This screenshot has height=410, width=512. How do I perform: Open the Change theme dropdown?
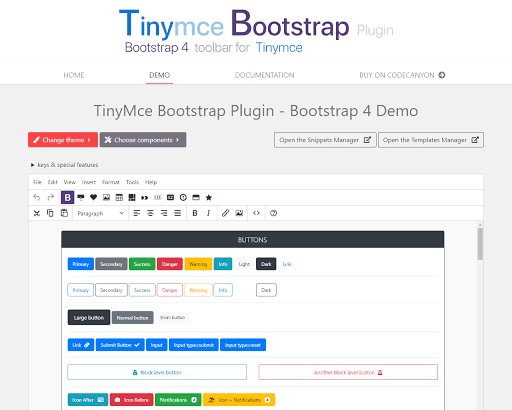[x=63, y=140]
